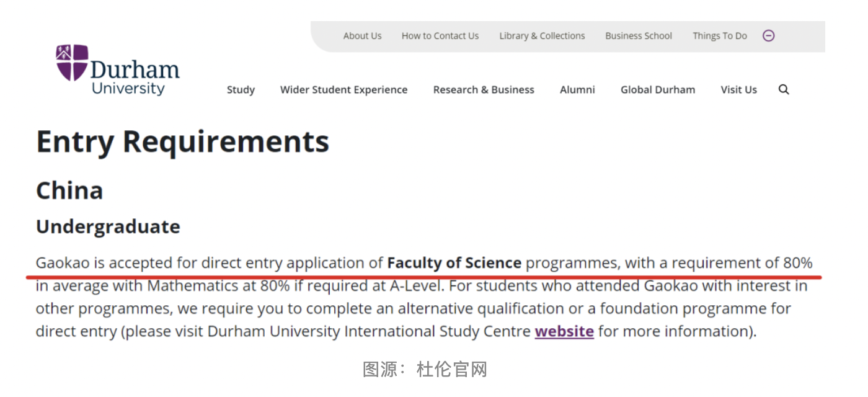Open the Study menu

tap(241, 90)
